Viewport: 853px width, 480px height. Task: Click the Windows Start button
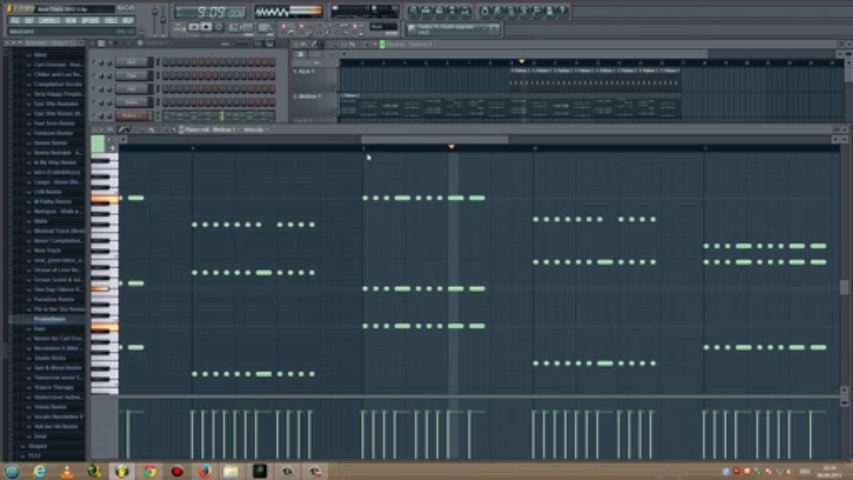point(12,470)
